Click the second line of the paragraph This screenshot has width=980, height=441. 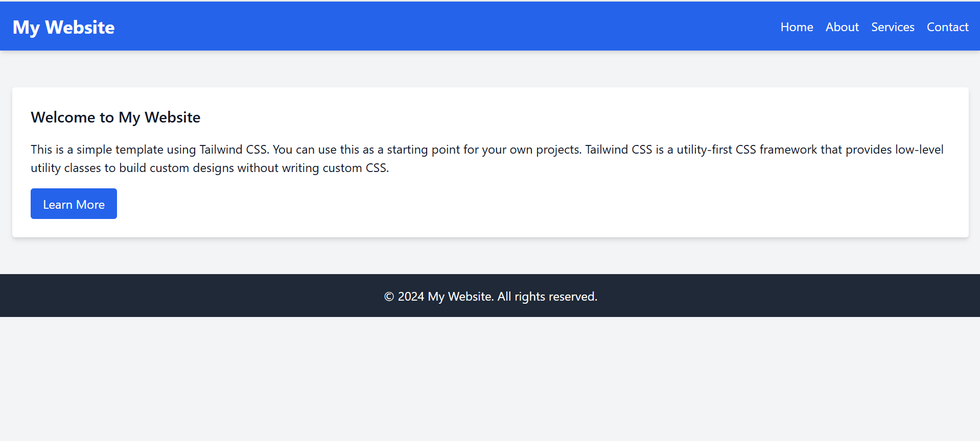click(x=209, y=167)
